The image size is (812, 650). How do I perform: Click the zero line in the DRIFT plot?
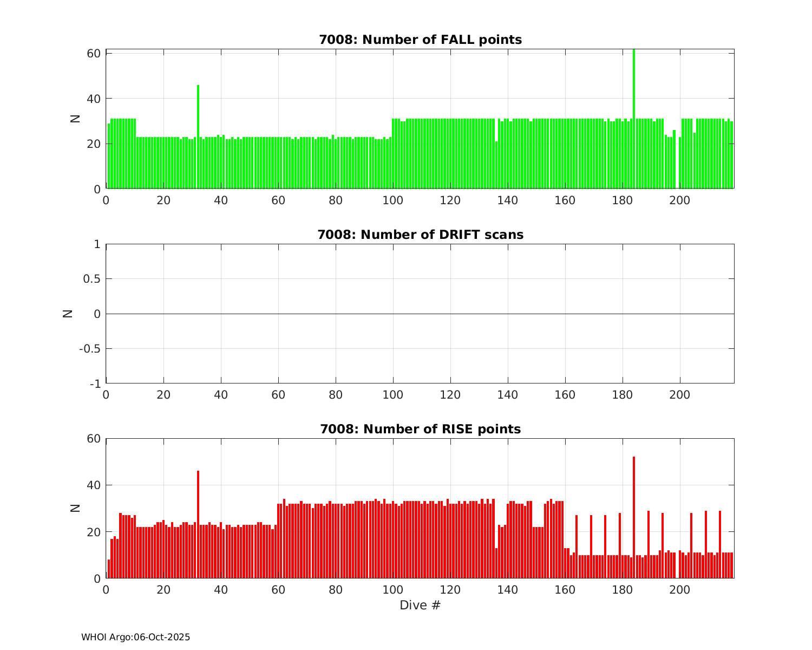click(x=420, y=314)
